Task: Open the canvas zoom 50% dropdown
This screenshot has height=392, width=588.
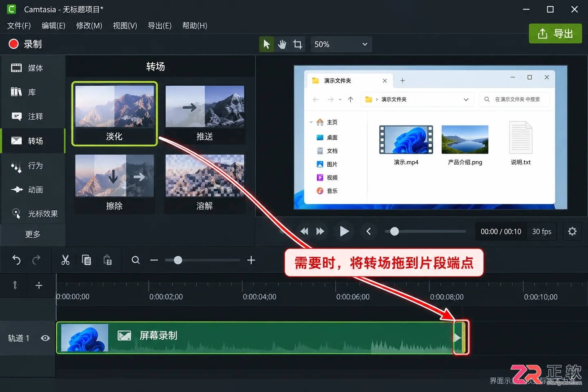Action: click(341, 44)
